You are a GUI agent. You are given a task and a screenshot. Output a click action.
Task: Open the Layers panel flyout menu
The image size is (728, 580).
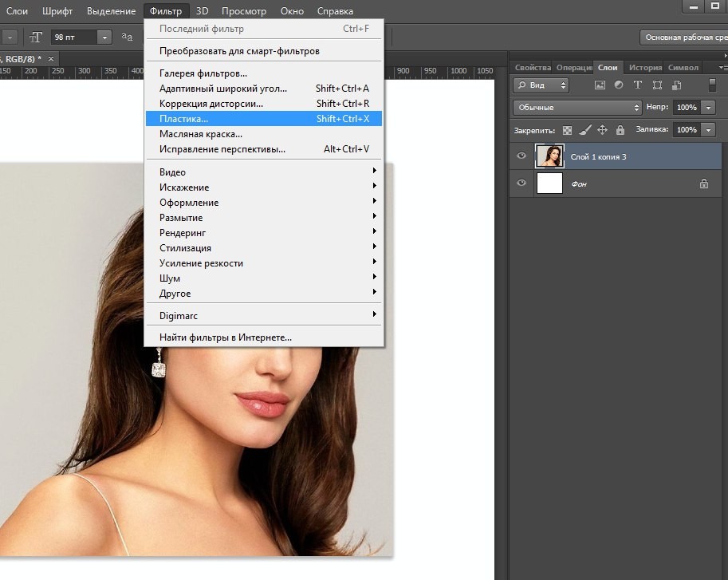point(722,67)
